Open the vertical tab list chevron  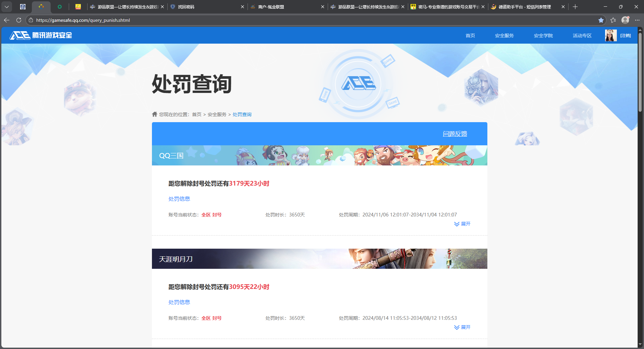tap(7, 7)
